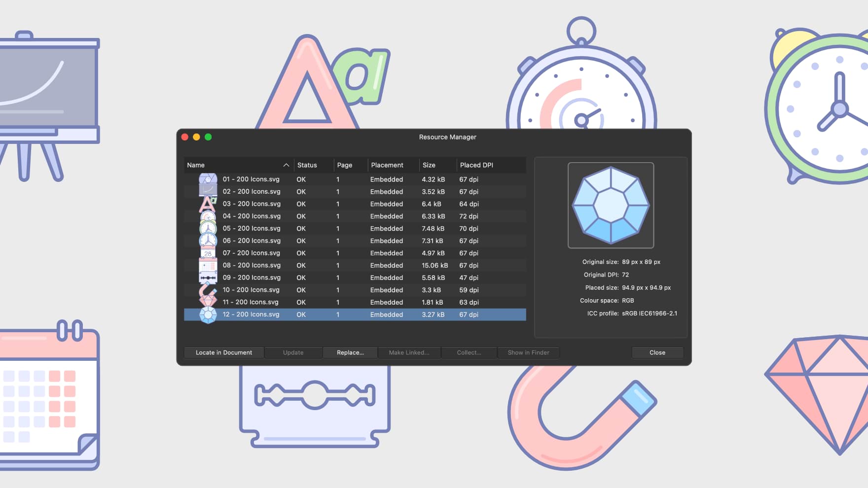Image resolution: width=868 pixels, height=488 pixels.
Task: Click the 59 dpi placed DPI cell
Action: [469, 290]
